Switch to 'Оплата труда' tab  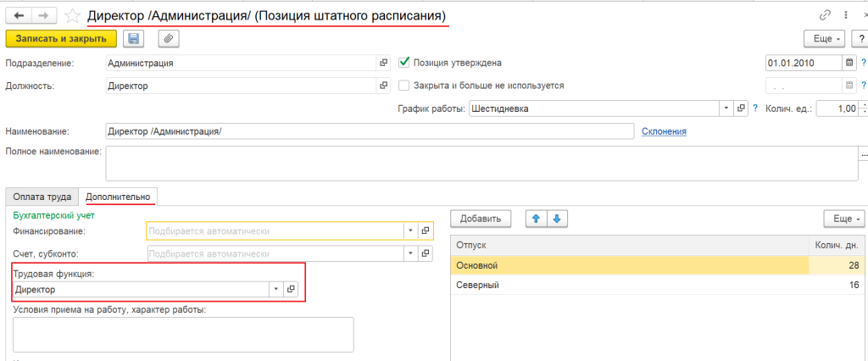[42, 197]
